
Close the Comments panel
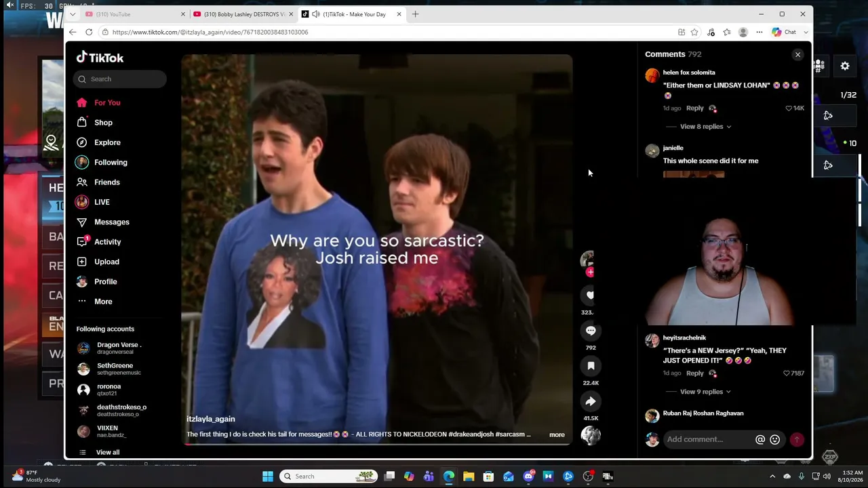click(797, 55)
